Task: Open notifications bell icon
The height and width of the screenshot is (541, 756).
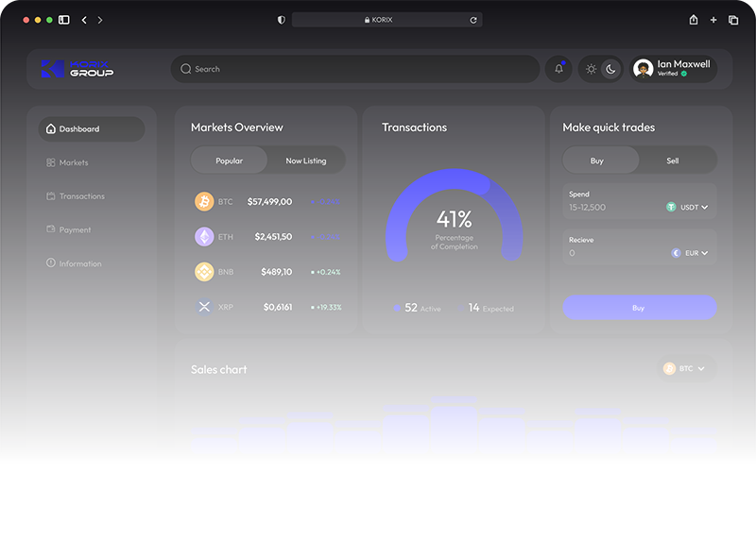Action: [x=558, y=69]
